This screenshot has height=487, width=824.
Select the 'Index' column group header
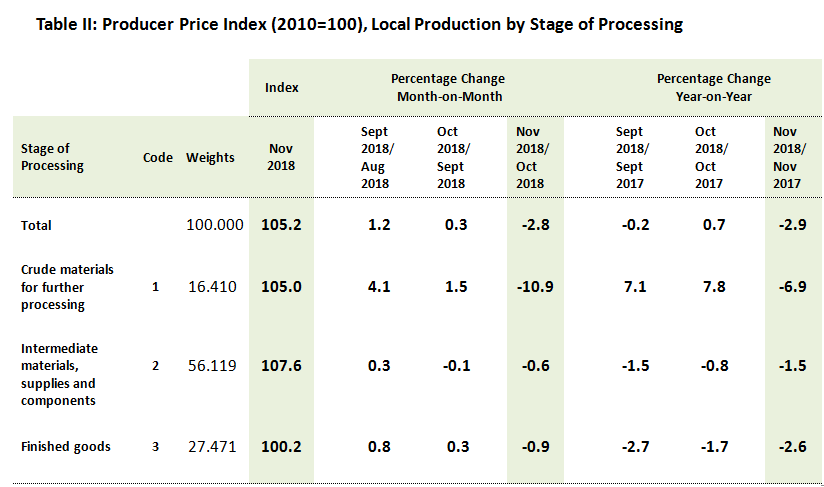(x=281, y=88)
